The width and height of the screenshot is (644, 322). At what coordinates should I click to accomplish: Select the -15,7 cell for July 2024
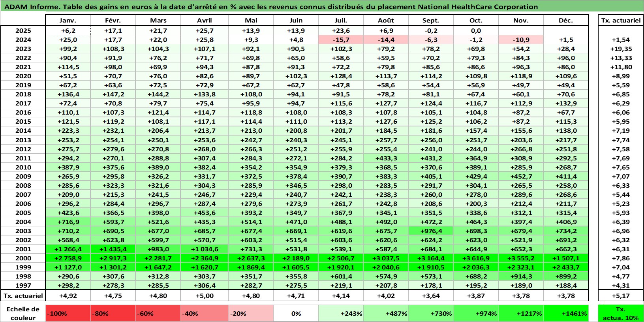tap(341, 40)
